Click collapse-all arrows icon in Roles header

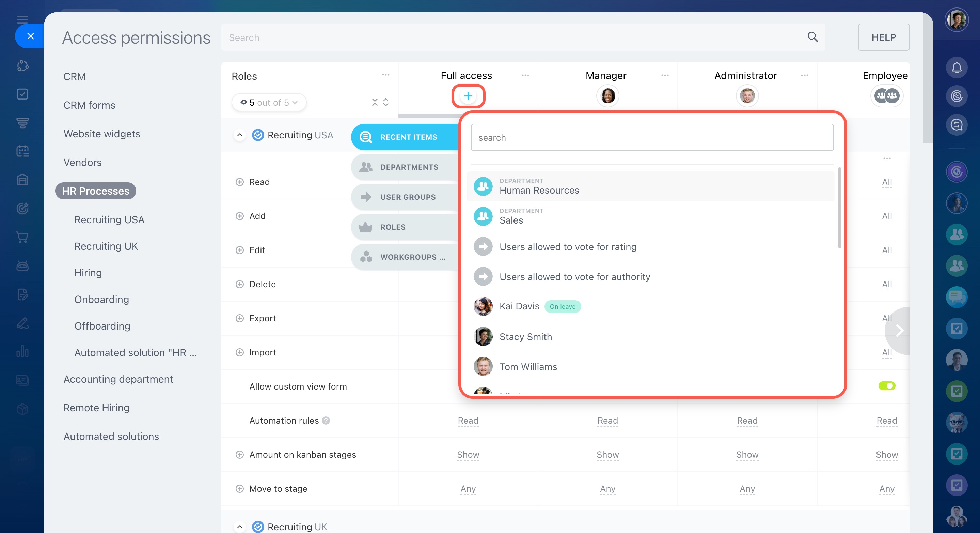tap(375, 102)
